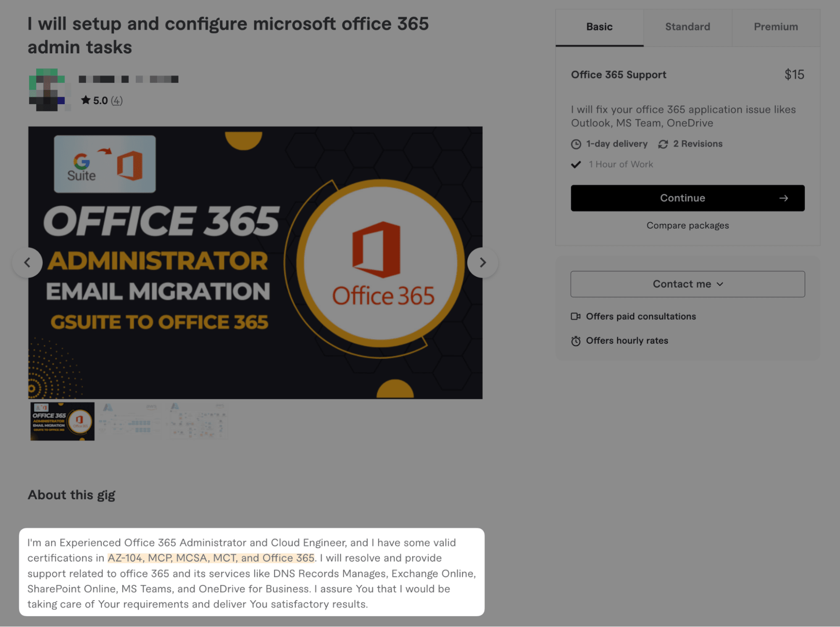Select the third gallery thumbnail
The width and height of the screenshot is (840, 627).
coord(197,421)
